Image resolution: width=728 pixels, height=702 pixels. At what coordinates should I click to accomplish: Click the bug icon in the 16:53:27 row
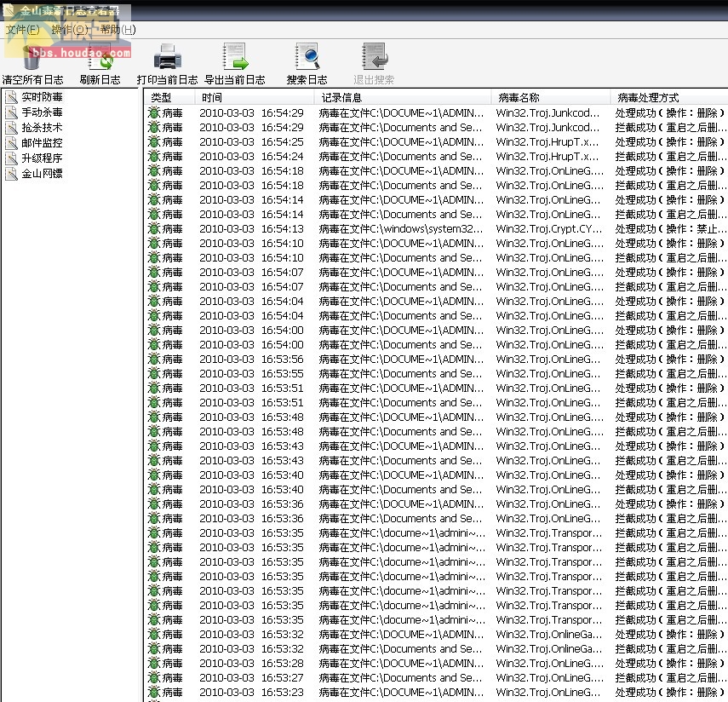pos(154,678)
